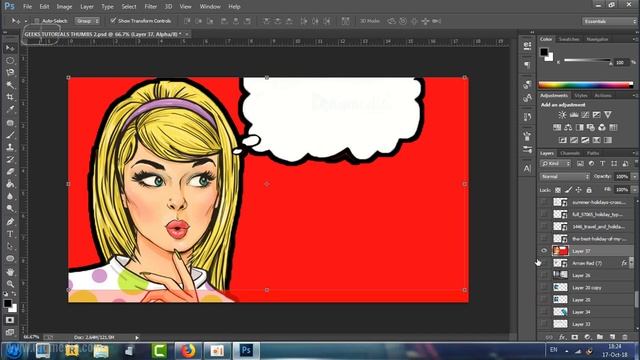The height and width of the screenshot is (360, 640).
Task: Create a new layer icon
Action: tap(612, 337)
